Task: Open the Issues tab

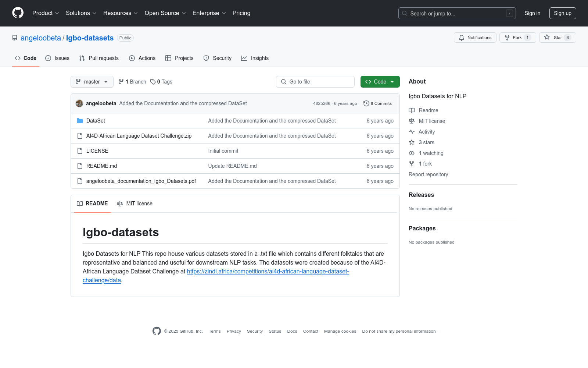Action: pyautogui.click(x=57, y=58)
